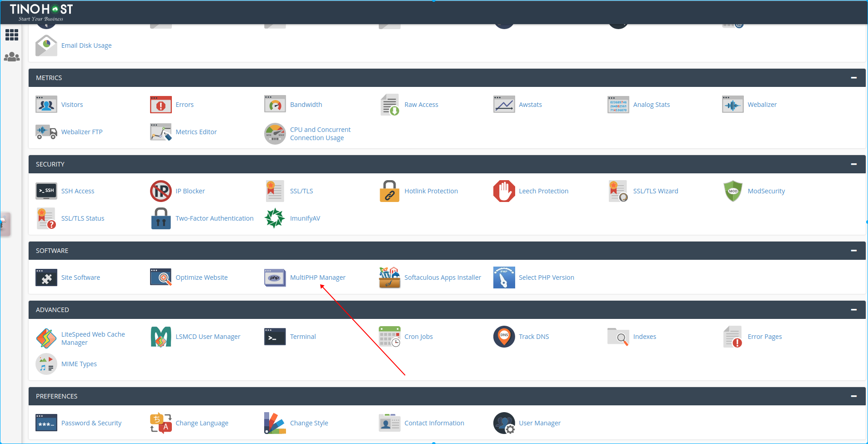Collapse the Preferences section
868x444 pixels.
click(x=853, y=396)
